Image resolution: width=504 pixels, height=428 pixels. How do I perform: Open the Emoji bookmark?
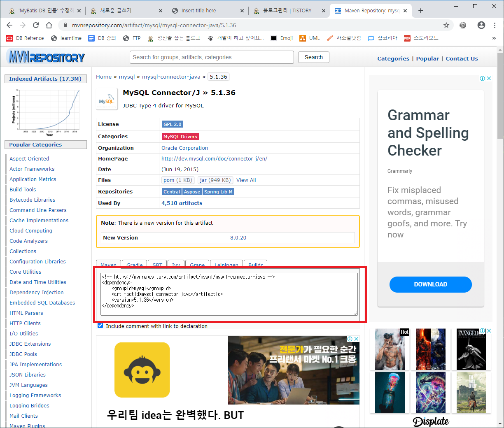click(x=282, y=38)
